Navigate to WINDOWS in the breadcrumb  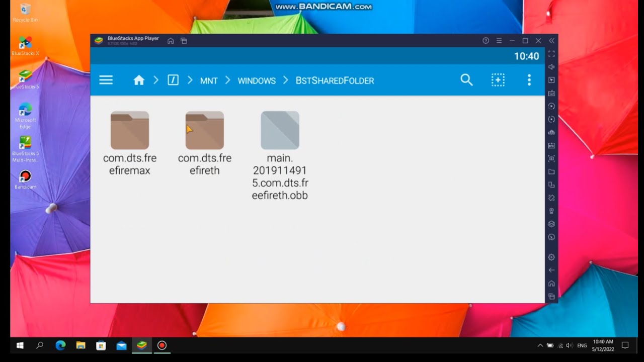[x=257, y=80]
